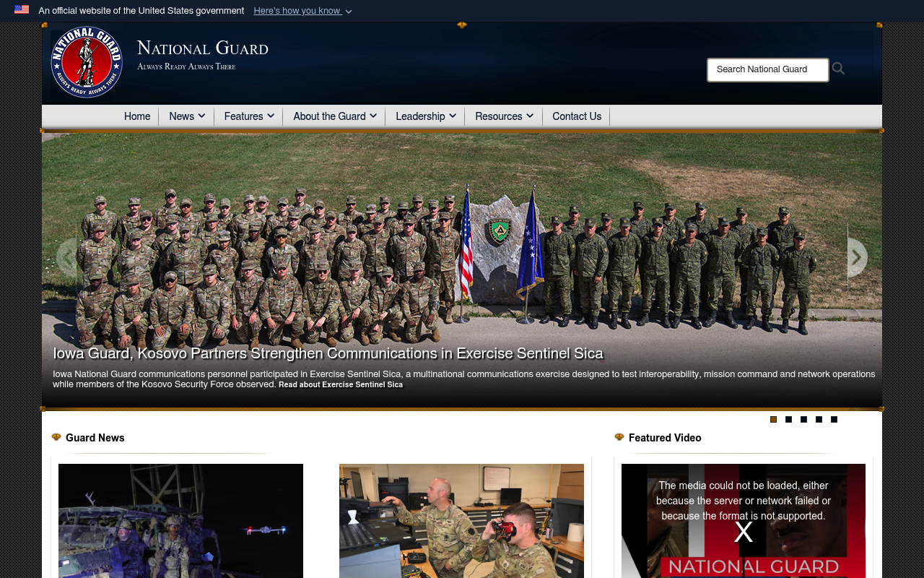Open the Home menu item
This screenshot has height=578, width=924.
(137, 116)
